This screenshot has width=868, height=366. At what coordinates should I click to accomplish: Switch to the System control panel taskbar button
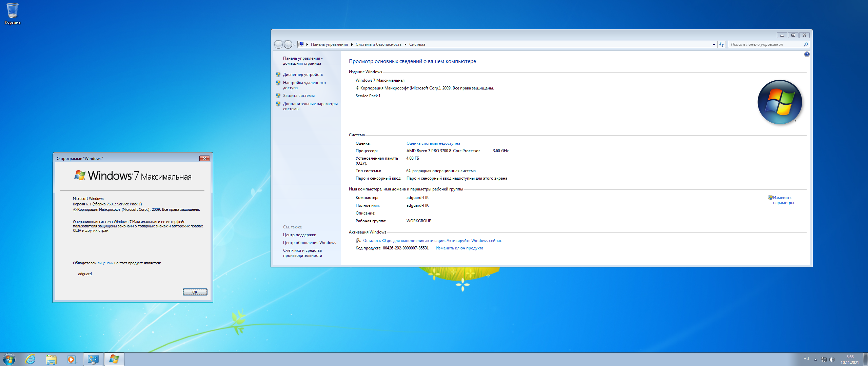(93, 359)
